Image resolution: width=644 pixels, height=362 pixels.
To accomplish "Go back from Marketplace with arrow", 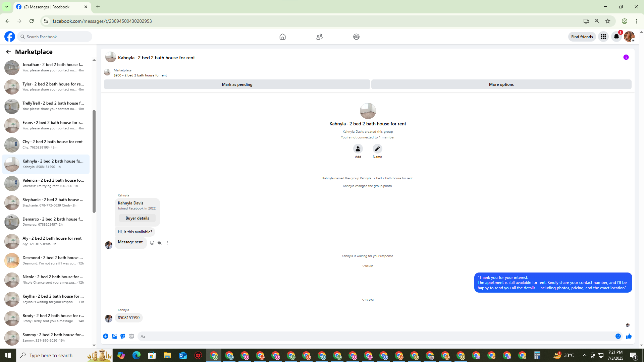I will 8,52.
